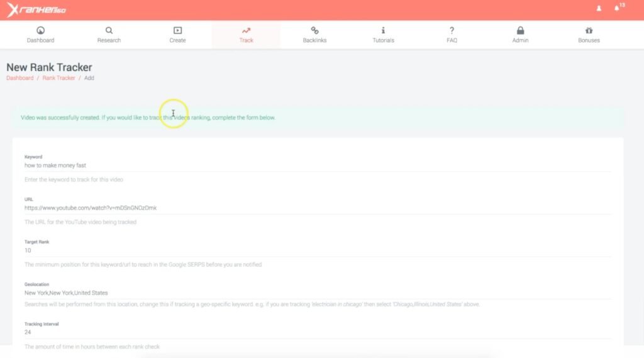
Task: Select the Track trending-arrow icon
Action: [x=246, y=30]
